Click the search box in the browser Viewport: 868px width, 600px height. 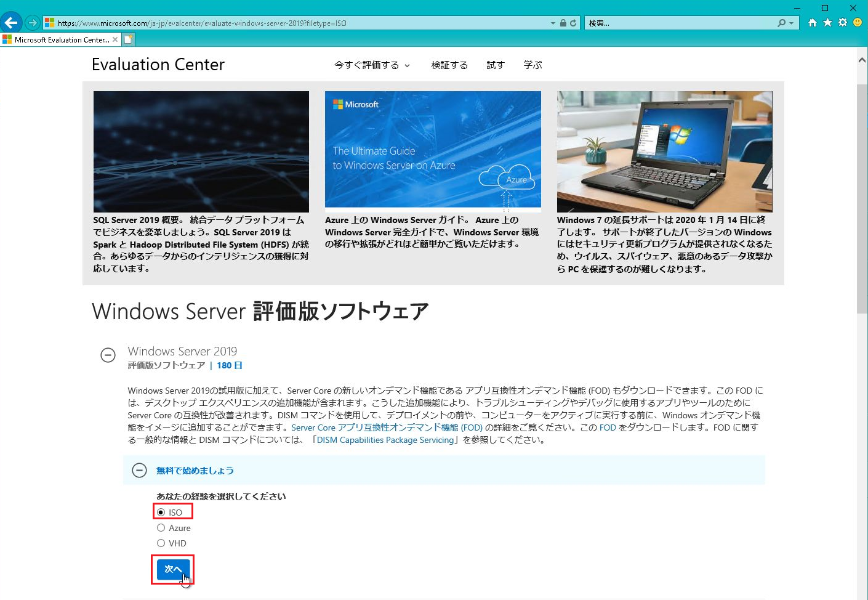click(x=677, y=23)
